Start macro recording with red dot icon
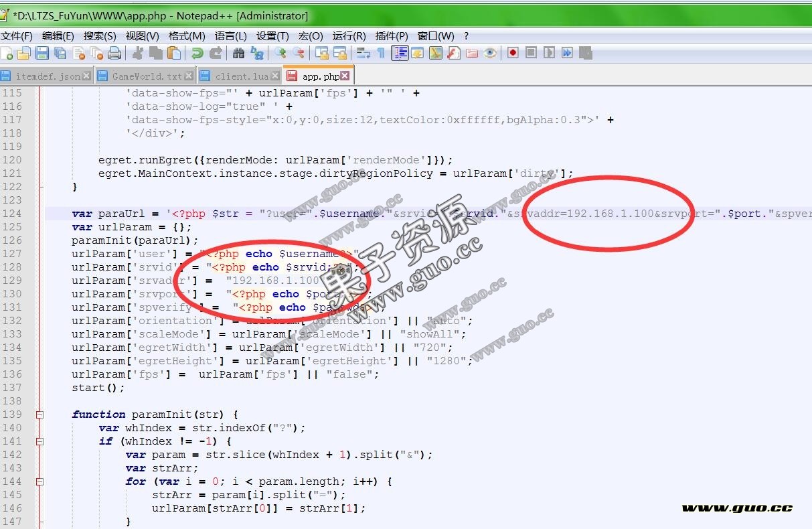Image resolution: width=812 pixels, height=529 pixels. tap(513, 53)
